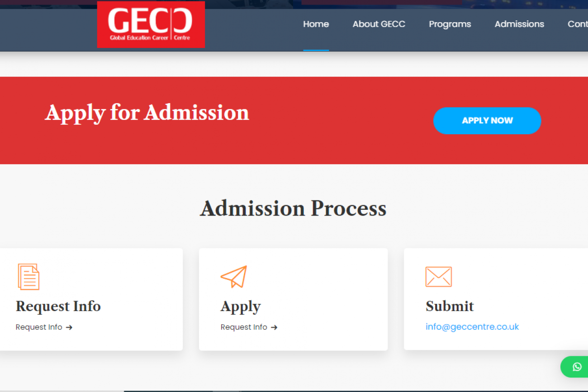This screenshot has height=392, width=588.
Task: Click the document icon above Request Info
Action: (x=28, y=277)
